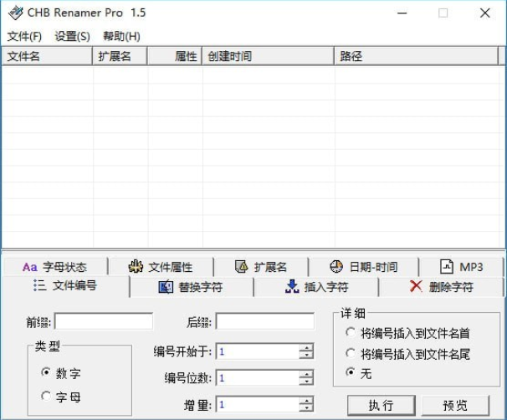Sort by the 扩展名 column header
The image size is (507, 420).
(120, 56)
